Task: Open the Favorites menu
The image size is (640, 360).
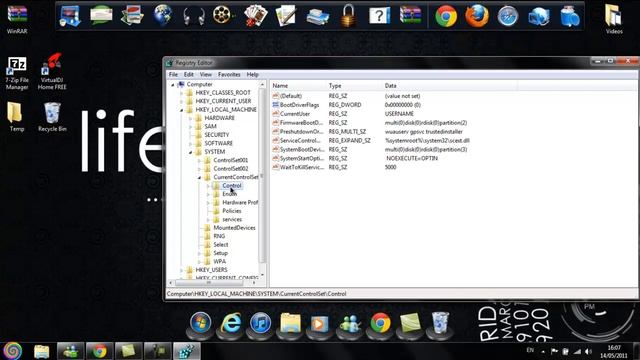Action: point(229,75)
